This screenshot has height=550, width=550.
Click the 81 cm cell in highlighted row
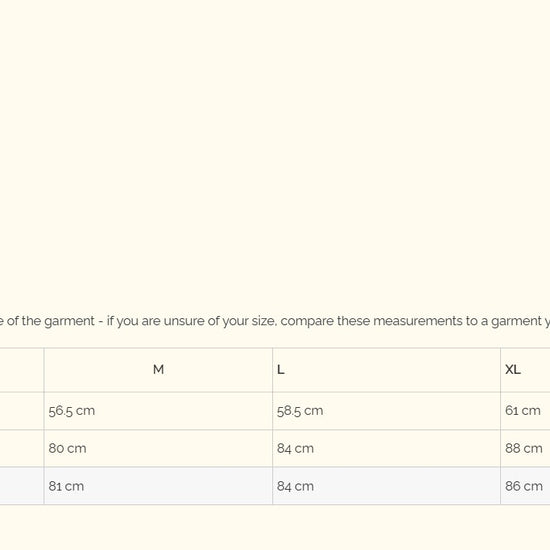coord(158,486)
